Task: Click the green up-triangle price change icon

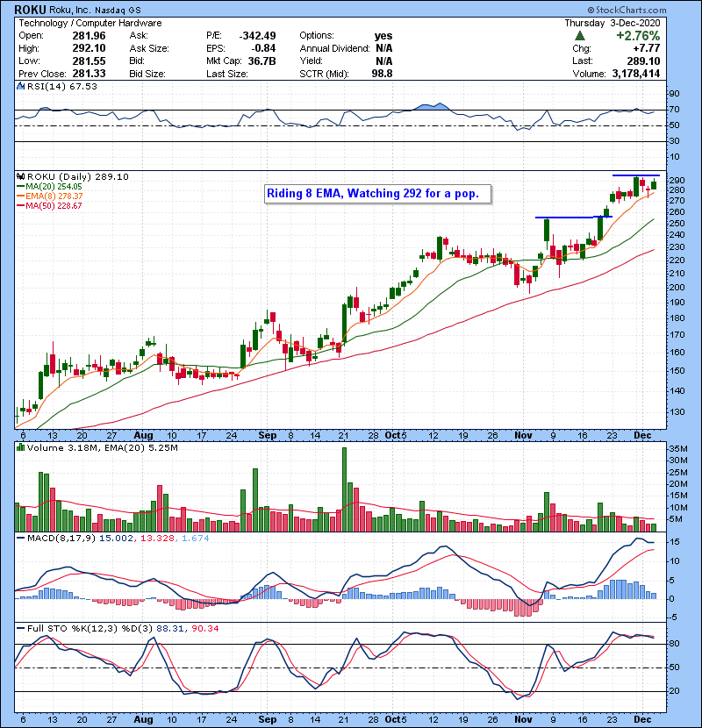Action: pos(579,36)
